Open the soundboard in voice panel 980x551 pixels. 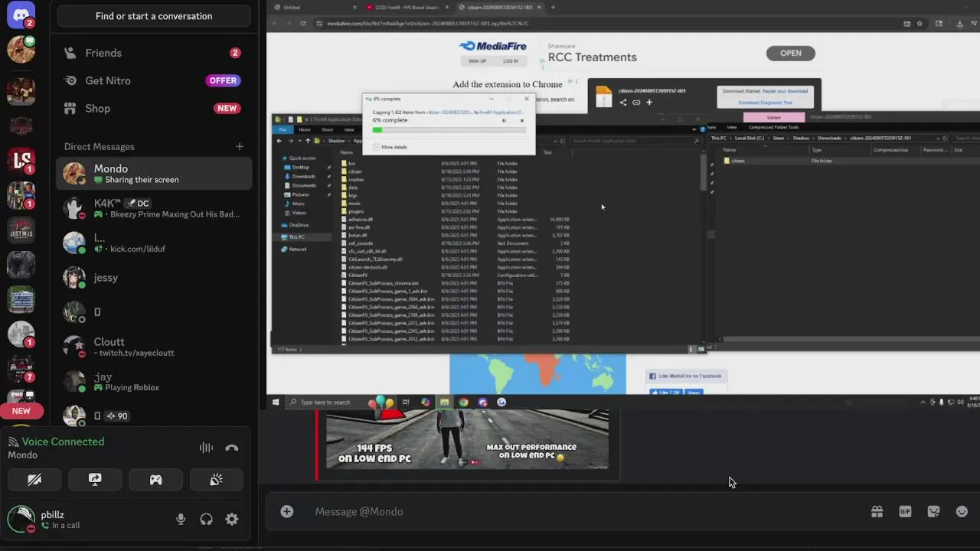[x=216, y=480]
